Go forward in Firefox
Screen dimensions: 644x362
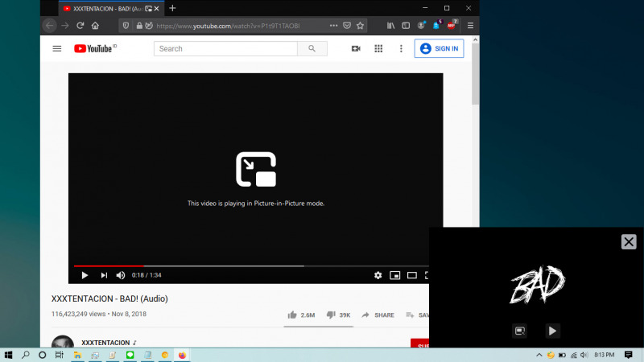[65, 26]
